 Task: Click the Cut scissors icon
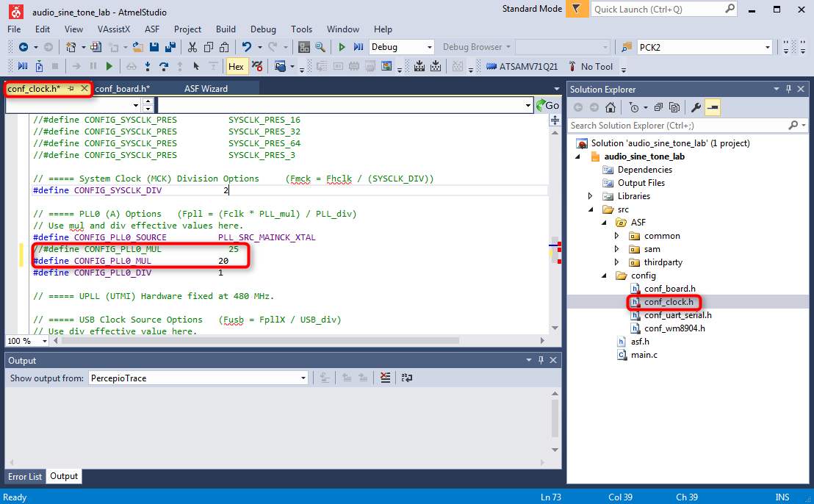click(192, 47)
